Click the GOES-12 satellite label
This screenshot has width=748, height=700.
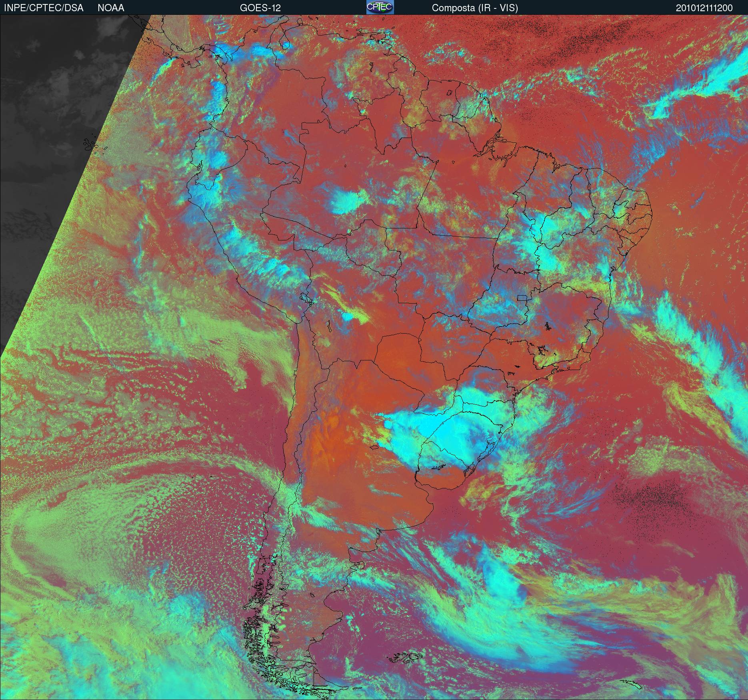pos(260,8)
